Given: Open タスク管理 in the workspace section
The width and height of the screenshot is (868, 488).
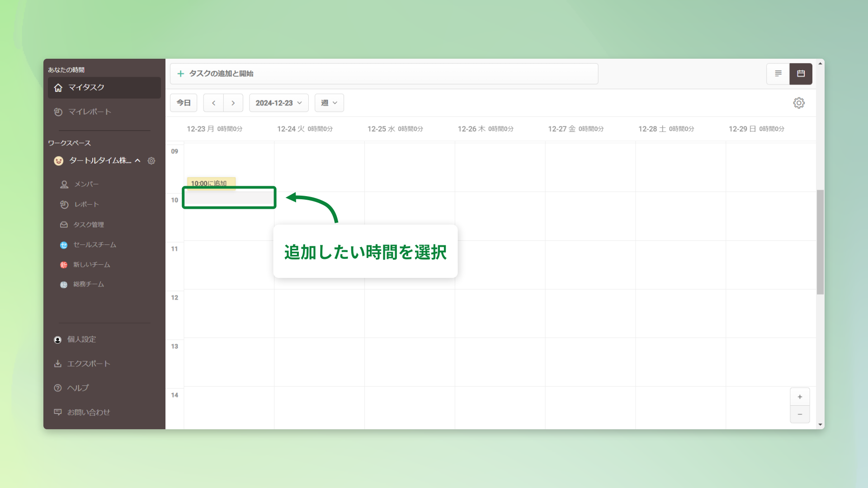Looking at the screenshot, I should (89, 225).
